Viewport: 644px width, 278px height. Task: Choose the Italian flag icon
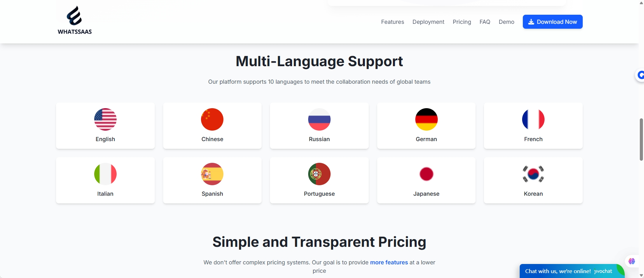pyautogui.click(x=105, y=174)
